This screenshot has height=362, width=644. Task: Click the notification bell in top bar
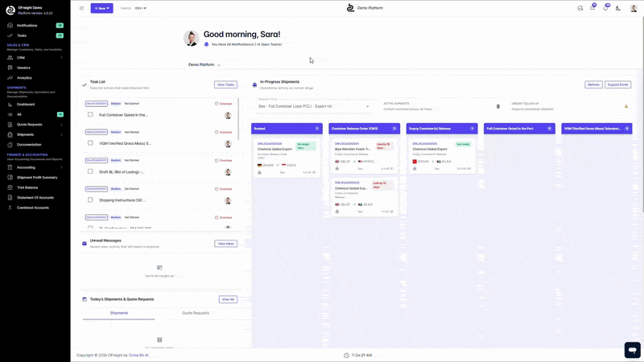[606, 8]
